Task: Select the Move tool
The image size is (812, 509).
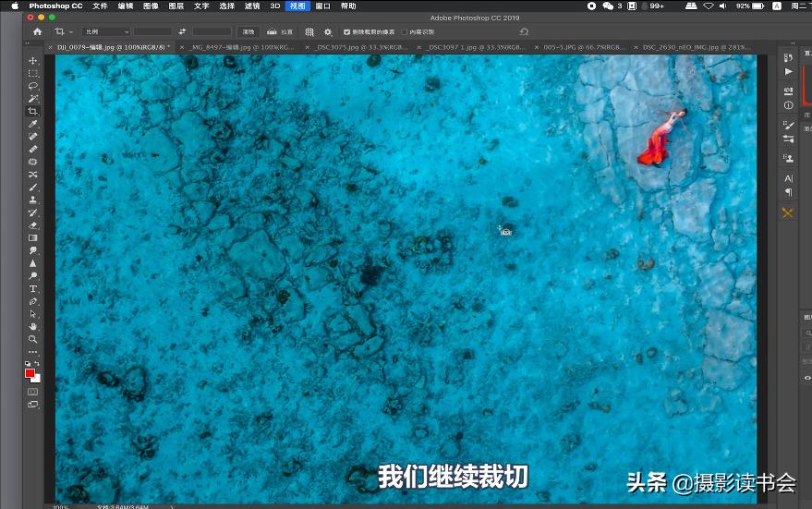Action: coord(33,61)
